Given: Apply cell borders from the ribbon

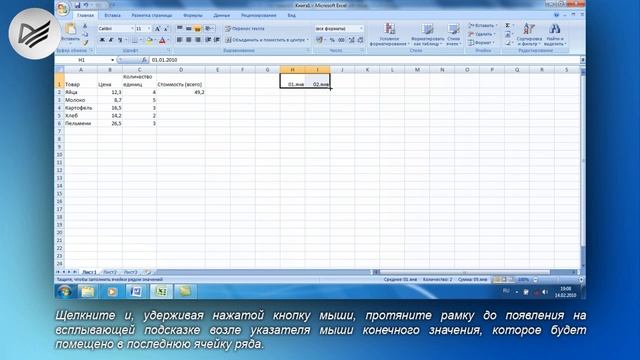Looking at the screenshot, I should click(x=134, y=40).
